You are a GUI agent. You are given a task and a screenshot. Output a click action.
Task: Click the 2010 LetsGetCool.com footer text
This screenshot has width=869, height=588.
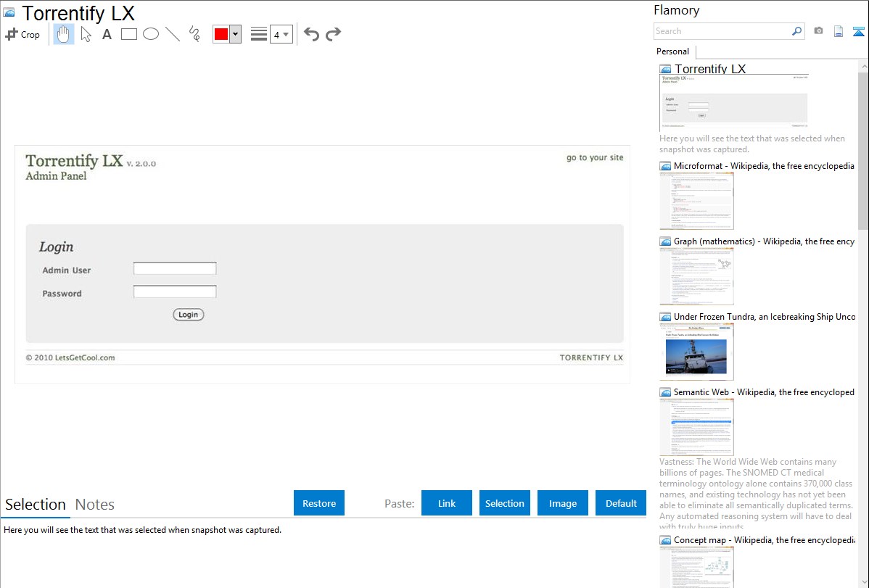click(70, 357)
